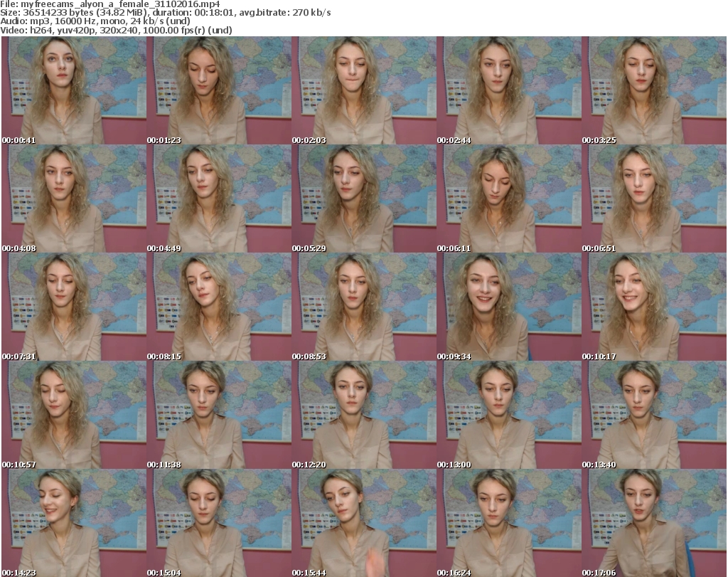Select the thumbnail at 00:06:11

pos(509,198)
